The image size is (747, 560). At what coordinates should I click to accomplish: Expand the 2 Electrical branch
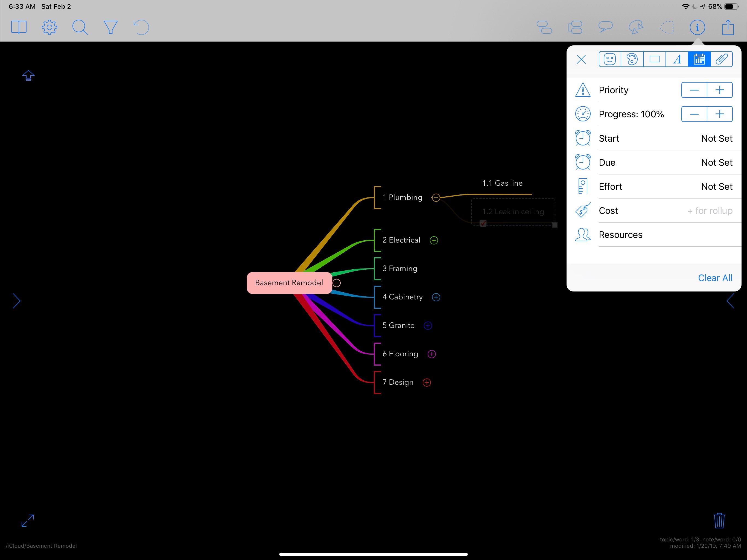click(434, 240)
